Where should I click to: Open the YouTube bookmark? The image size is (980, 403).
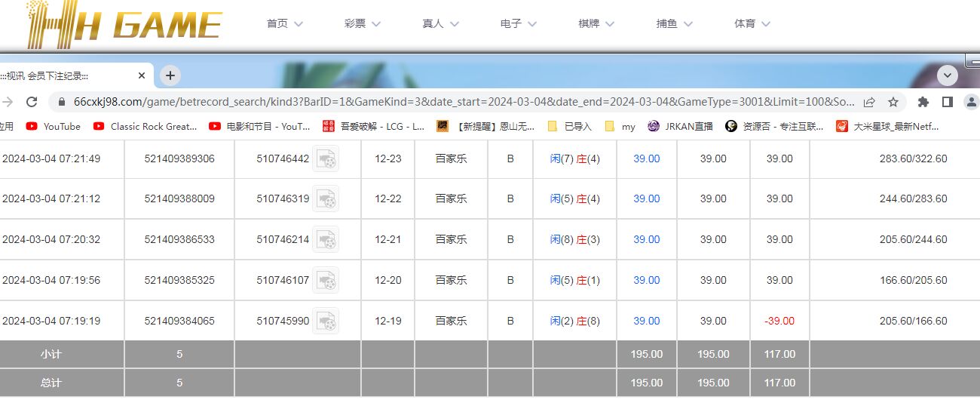(54, 127)
